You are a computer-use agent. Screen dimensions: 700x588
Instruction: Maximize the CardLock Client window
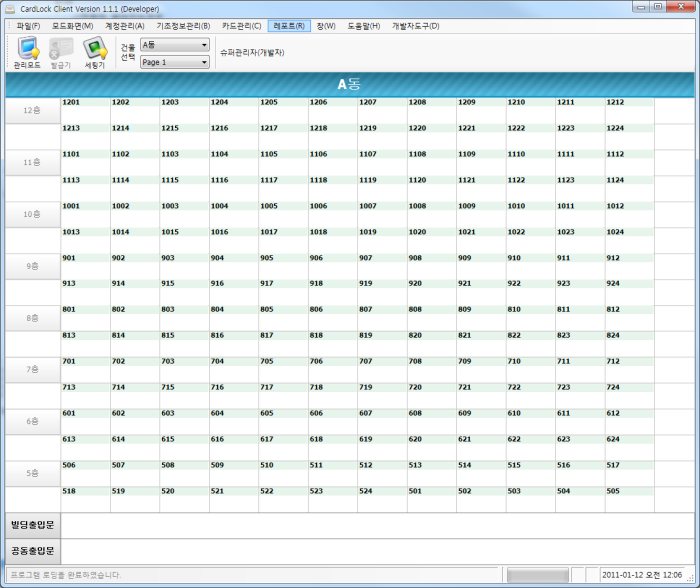tap(658, 7)
